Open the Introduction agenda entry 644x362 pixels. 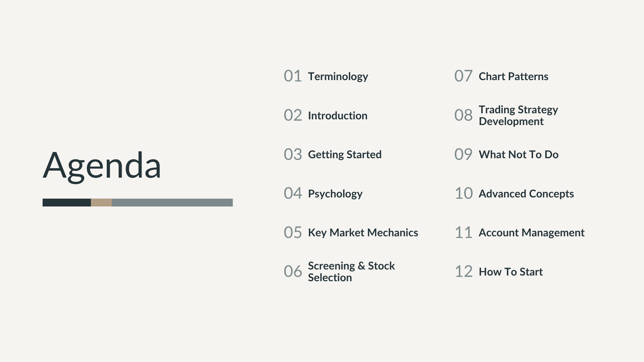coord(337,116)
